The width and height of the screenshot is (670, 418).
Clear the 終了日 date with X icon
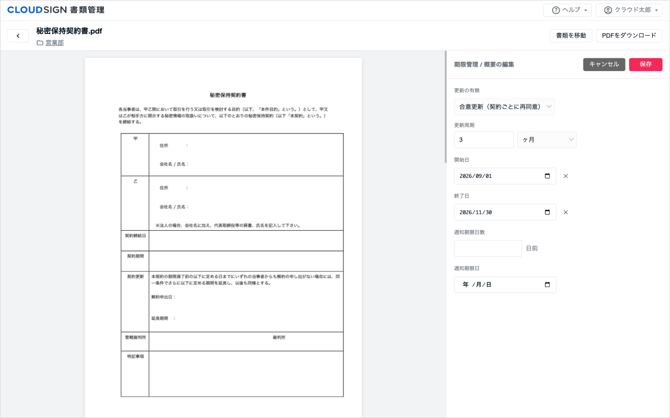[566, 212]
